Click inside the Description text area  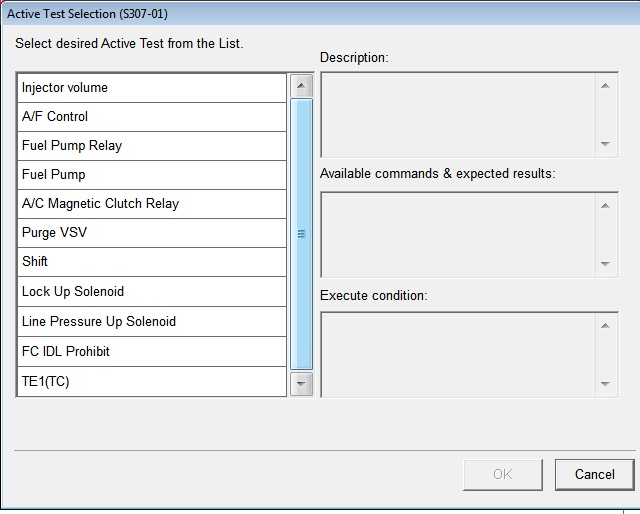(x=457, y=114)
